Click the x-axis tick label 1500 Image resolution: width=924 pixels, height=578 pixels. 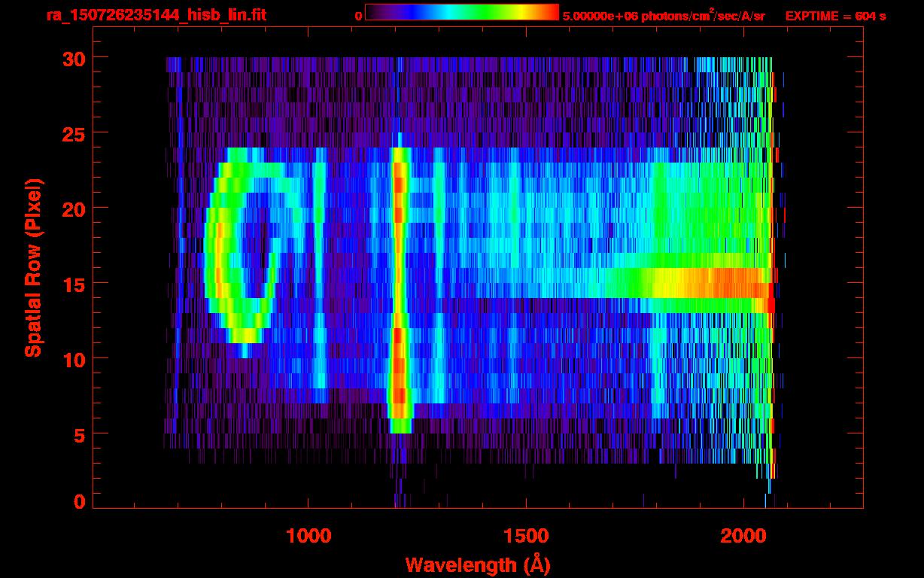tap(525, 535)
